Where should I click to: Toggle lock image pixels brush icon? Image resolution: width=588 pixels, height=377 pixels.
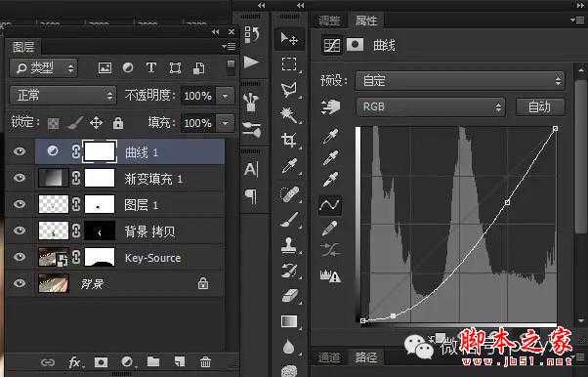click(74, 123)
